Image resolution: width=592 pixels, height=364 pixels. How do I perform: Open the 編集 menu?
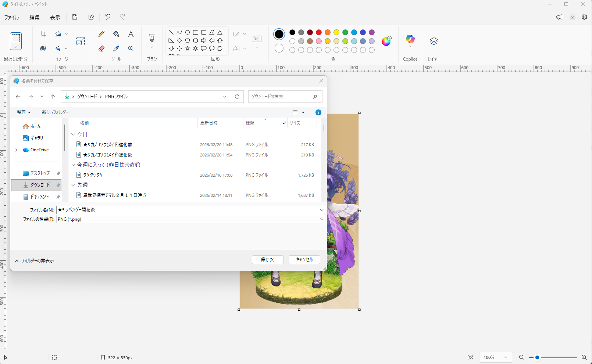click(x=35, y=17)
